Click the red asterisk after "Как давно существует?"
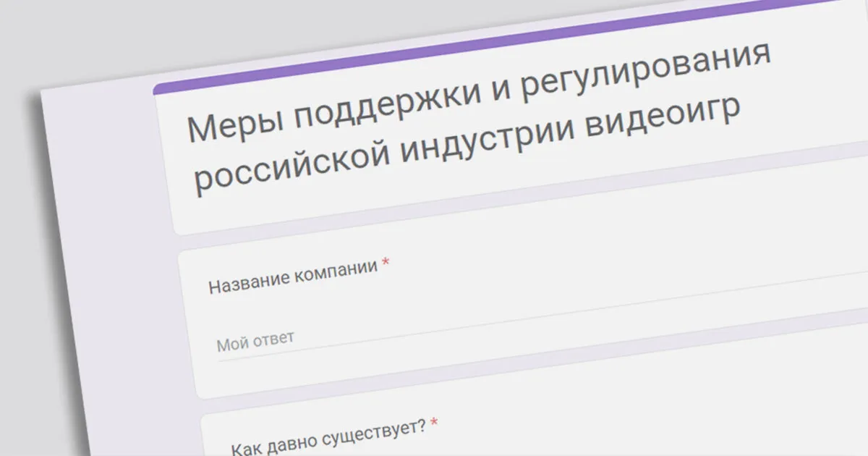Screen dimensions: 868x456 pos(433,422)
